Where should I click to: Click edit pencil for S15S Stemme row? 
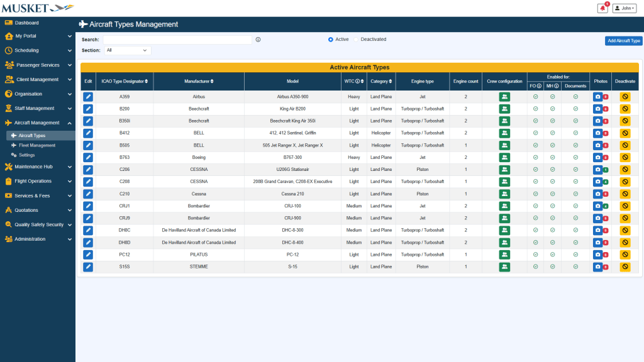point(88,267)
